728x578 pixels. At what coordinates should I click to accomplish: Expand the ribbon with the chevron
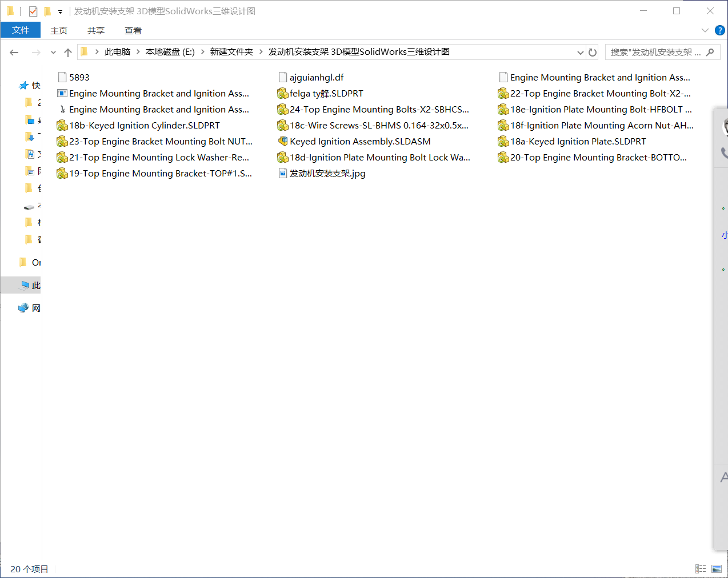pyautogui.click(x=705, y=30)
